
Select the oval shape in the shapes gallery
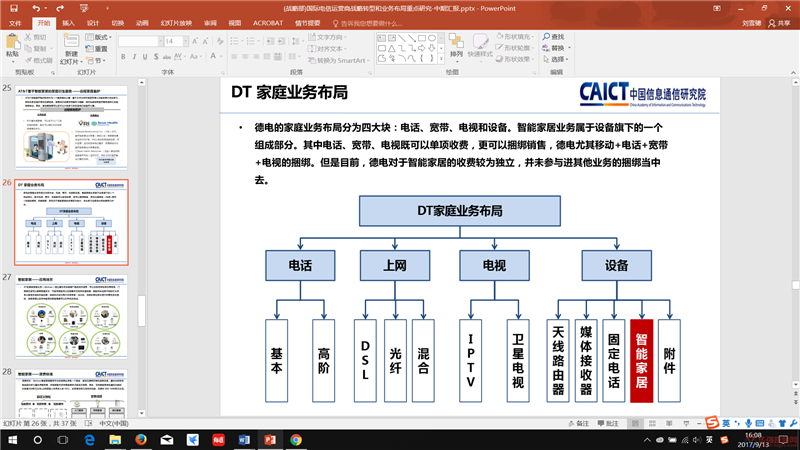432,38
